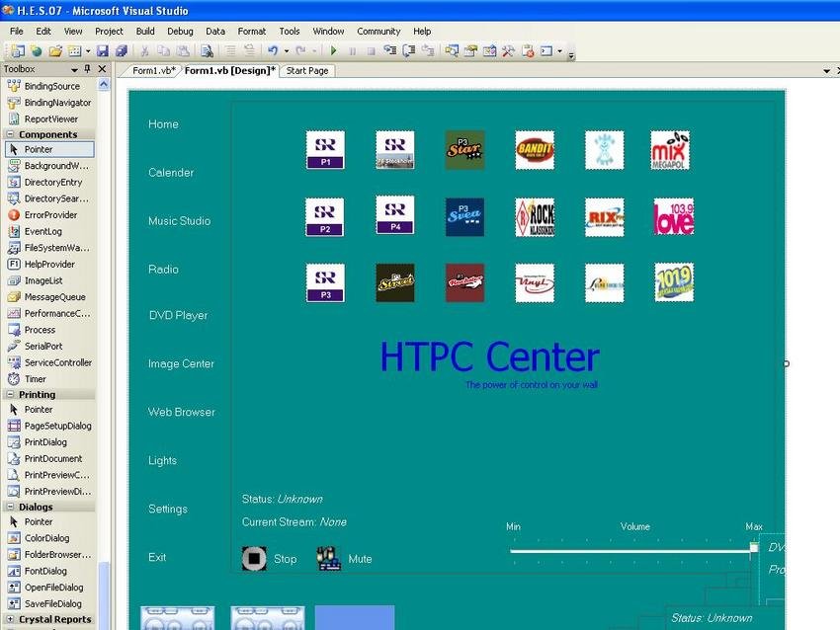Screen dimensions: 840x630
Task: Open the Debug menu
Action: [x=180, y=32]
